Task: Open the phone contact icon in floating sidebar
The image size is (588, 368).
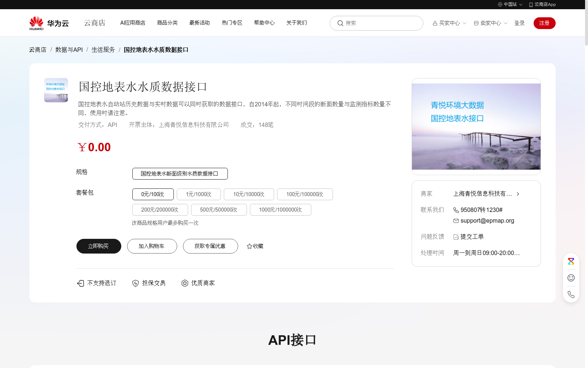Action: coord(571,294)
